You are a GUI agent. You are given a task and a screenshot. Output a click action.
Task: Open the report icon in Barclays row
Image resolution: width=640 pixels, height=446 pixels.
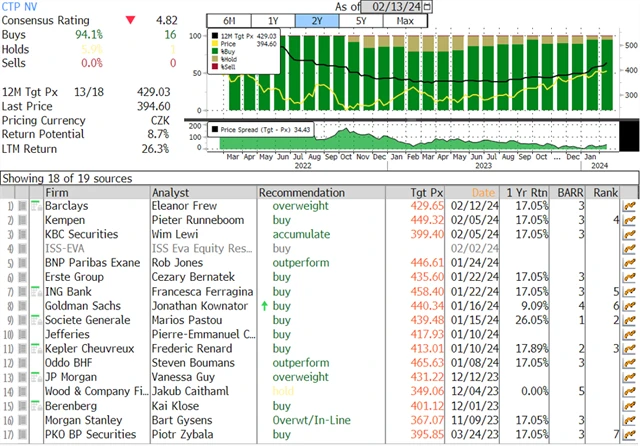629,206
